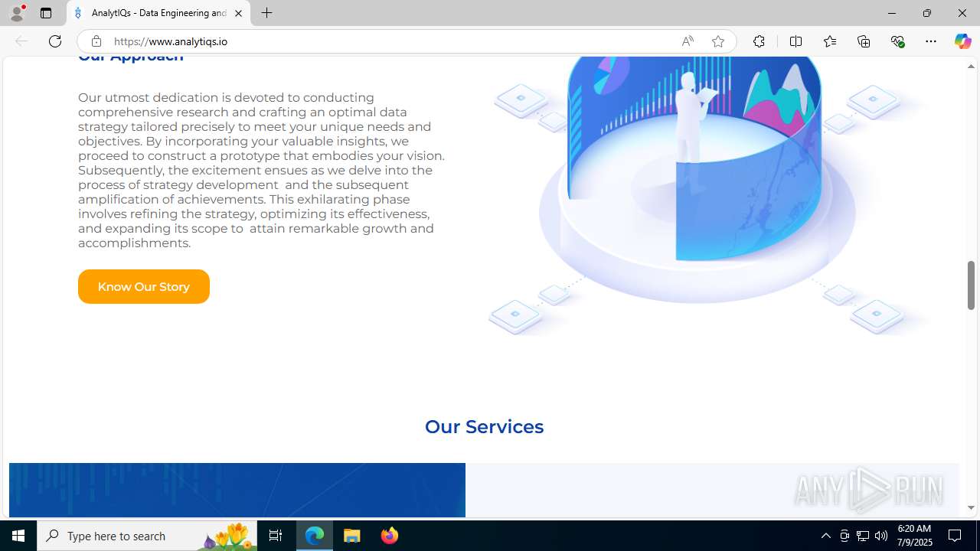980x551 pixels.
Task: Toggle Split screen view
Action: (795, 41)
